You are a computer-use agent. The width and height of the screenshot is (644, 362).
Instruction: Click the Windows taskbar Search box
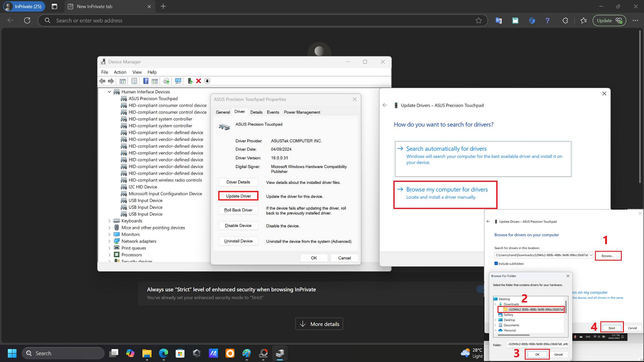(63, 353)
